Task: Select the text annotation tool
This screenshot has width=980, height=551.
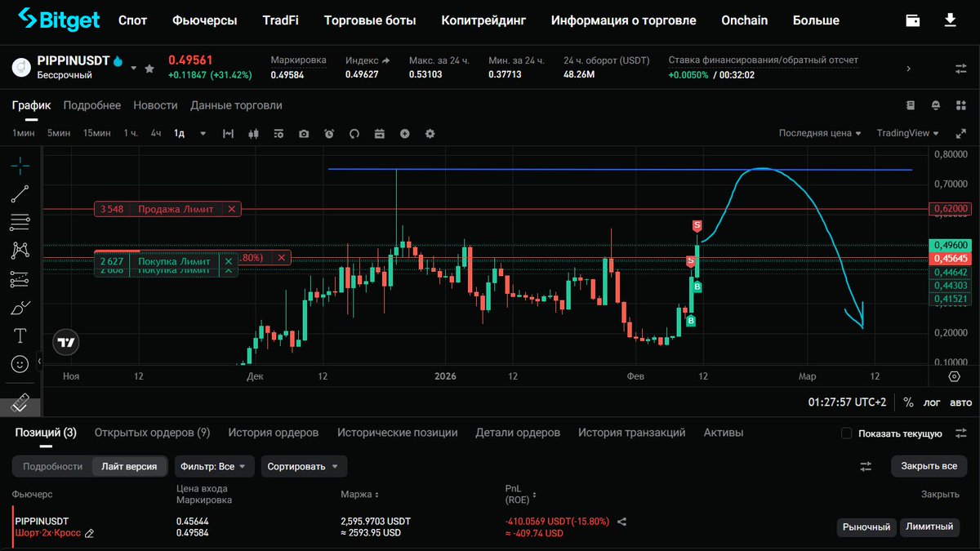Action: pyautogui.click(x=20, y=335)
